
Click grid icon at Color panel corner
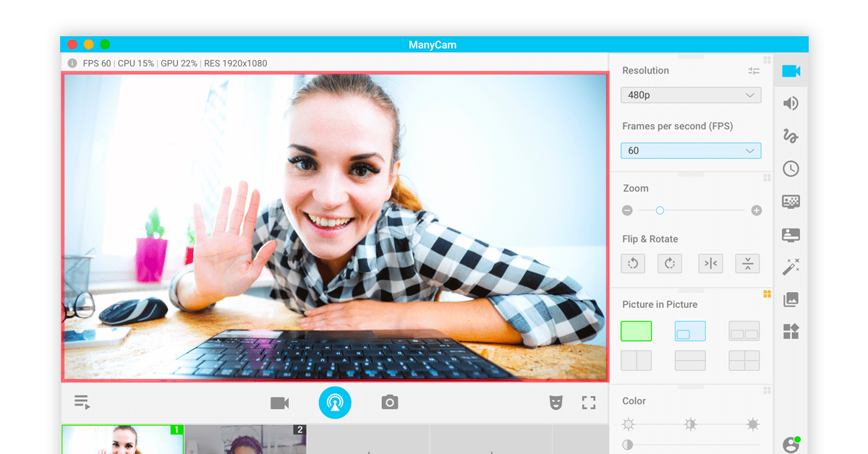click(767, 390)
